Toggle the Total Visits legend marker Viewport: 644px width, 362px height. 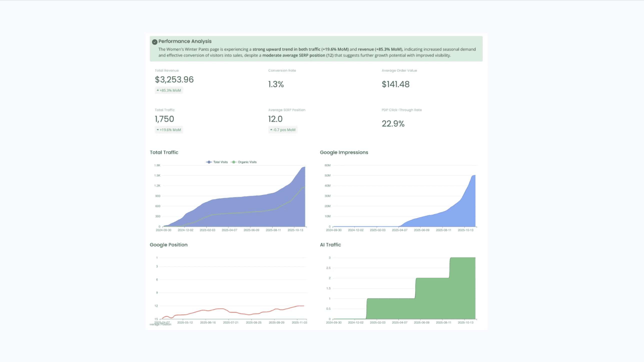point(209,162)
